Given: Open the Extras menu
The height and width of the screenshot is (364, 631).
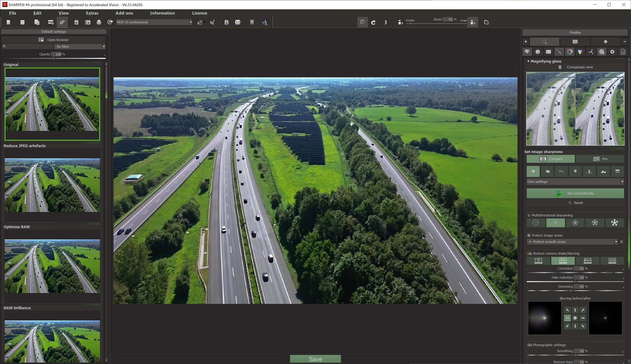Looking at the screenshot, I should pos(92,13).
